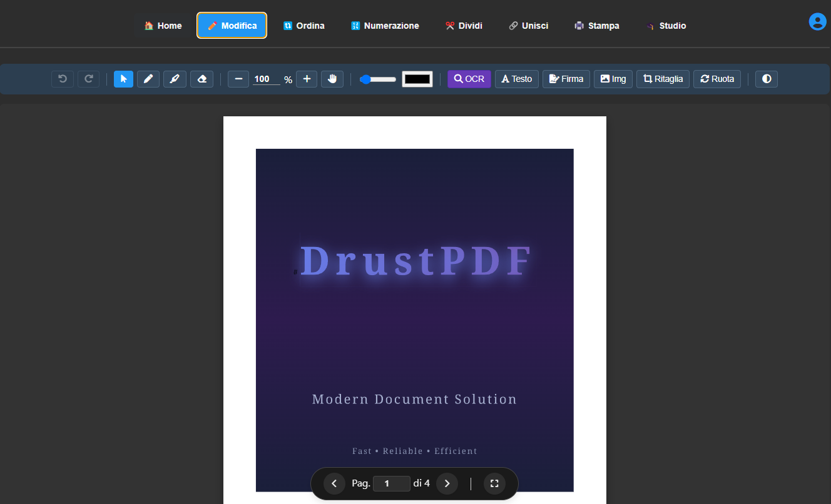This screenshot has height=504, width=831.
Task: Open the user account profile icon
Action: click(817, 22)
